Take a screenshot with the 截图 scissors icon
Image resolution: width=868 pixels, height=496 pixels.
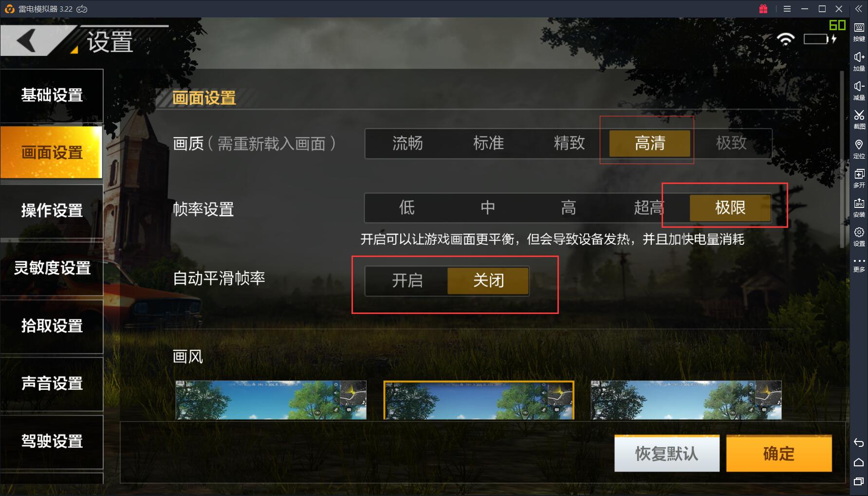tap(859, 119)
